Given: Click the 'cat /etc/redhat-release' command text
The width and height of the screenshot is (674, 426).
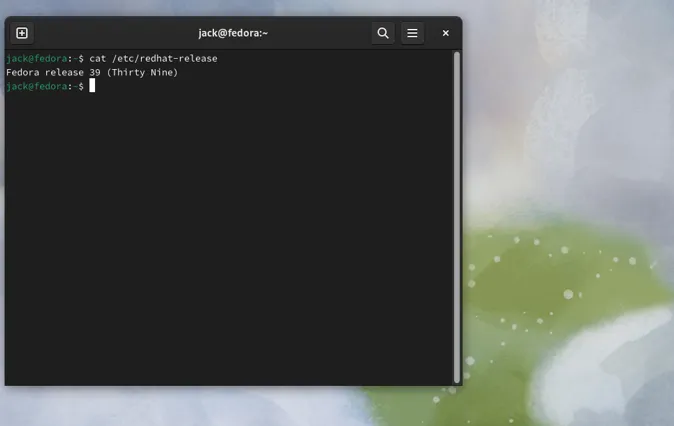Looking at the screenshot, I should [x=153, y=58].
